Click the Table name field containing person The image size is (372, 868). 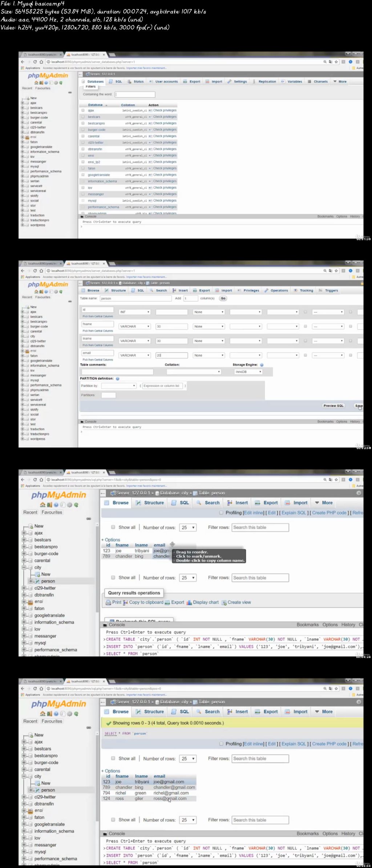point(136,298)
